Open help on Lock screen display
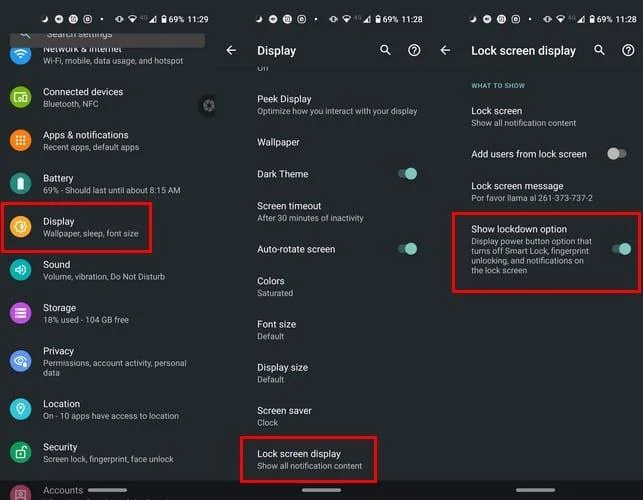Screen dimensions: 643x500 coord(628,50)
